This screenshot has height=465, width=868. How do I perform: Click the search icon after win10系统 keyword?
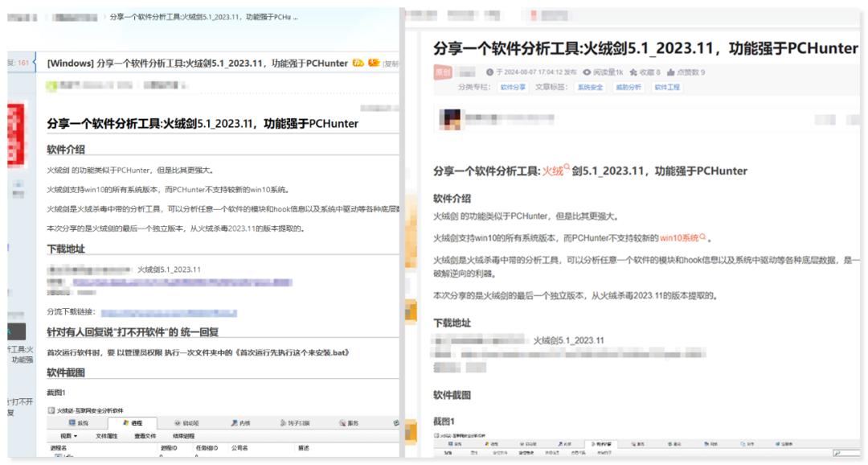702,236
